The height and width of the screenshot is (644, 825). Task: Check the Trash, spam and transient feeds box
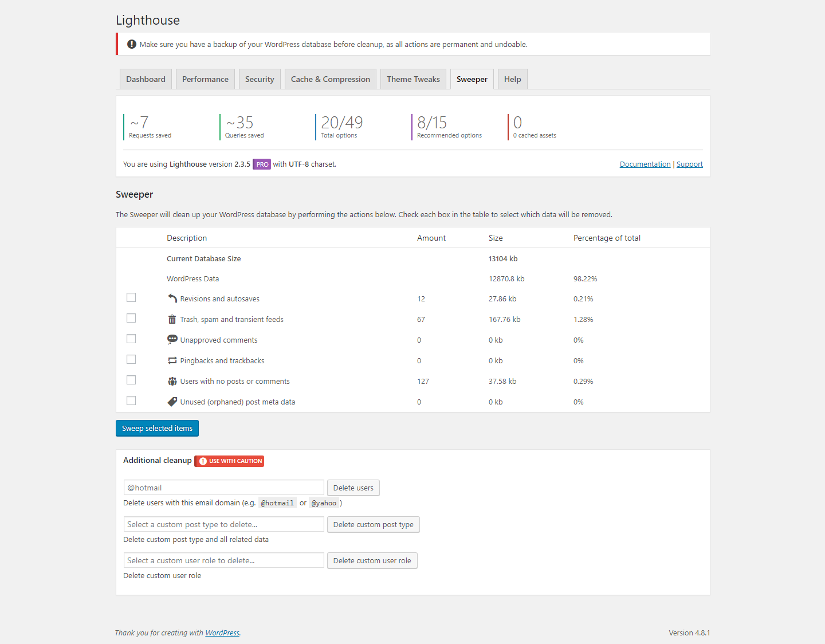coord(131,318)
